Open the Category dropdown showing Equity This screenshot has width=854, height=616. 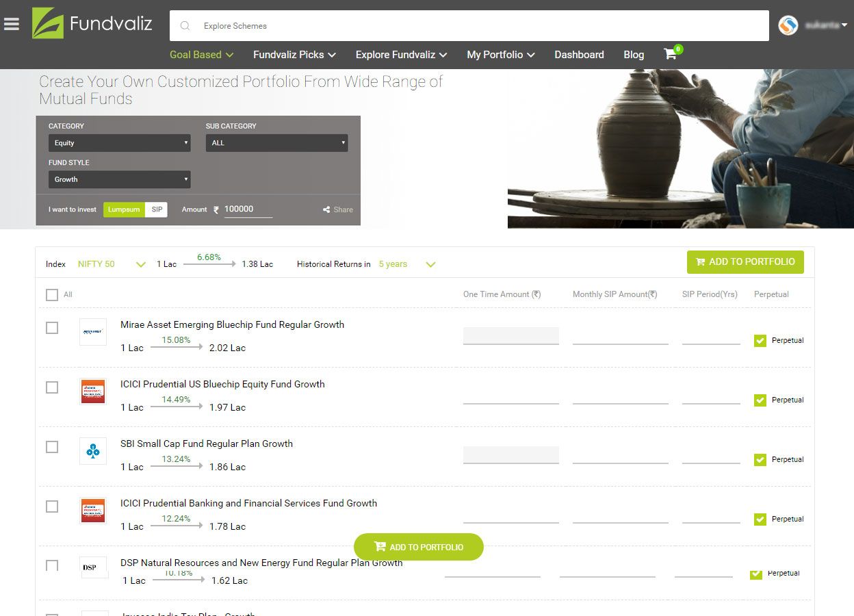point(120,143)
